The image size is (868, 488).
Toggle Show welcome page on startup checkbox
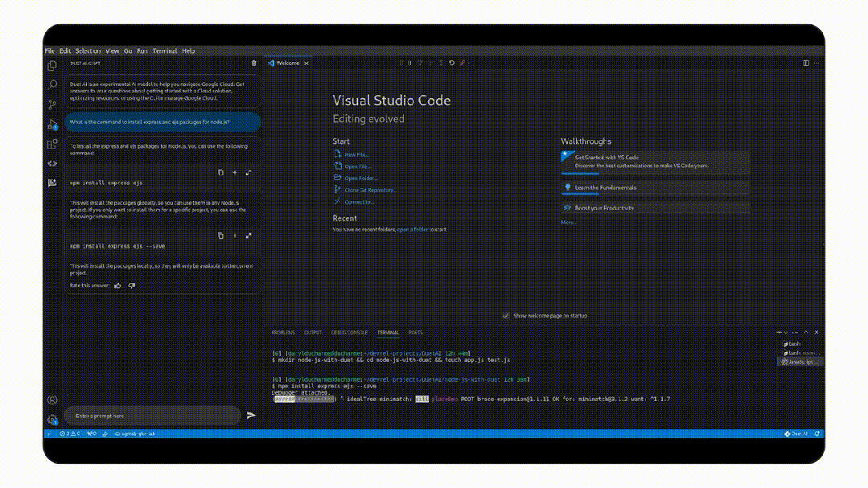(x=506, y=316)
